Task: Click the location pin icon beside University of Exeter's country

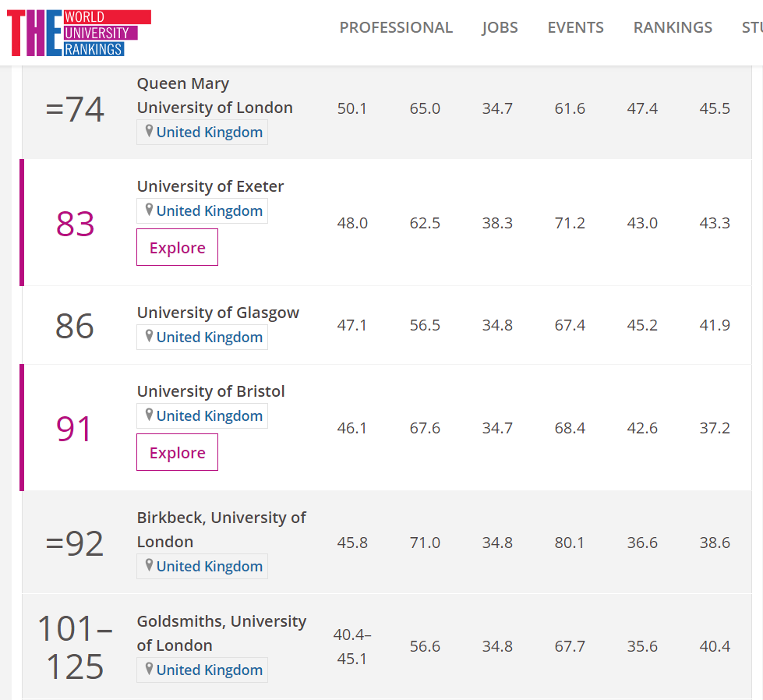Action: point(149,210)
